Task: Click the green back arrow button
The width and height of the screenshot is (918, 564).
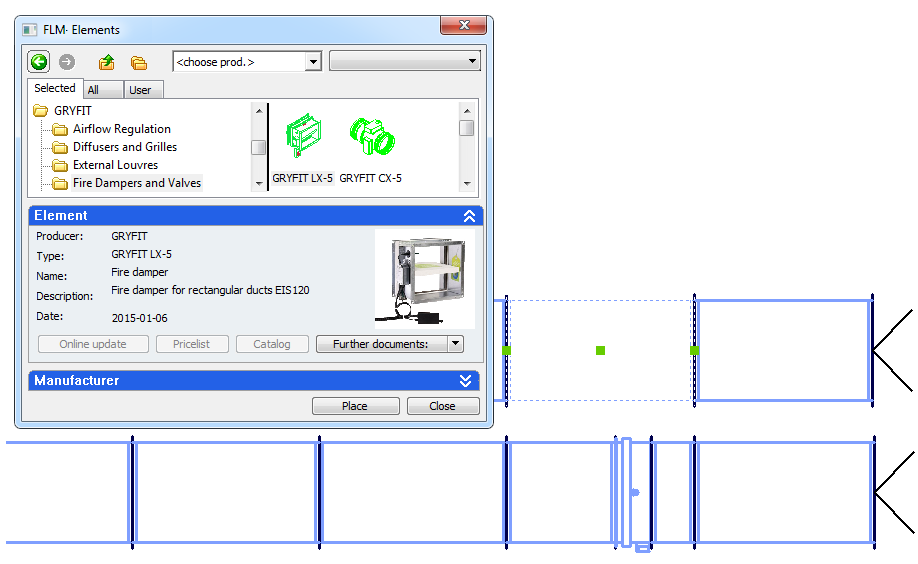Action: [39, 62]
